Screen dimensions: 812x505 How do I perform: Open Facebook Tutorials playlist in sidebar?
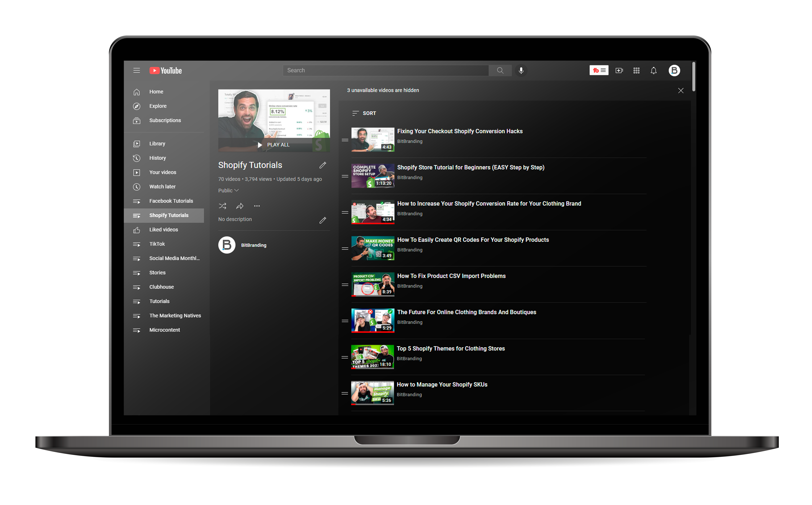(164, 201)
